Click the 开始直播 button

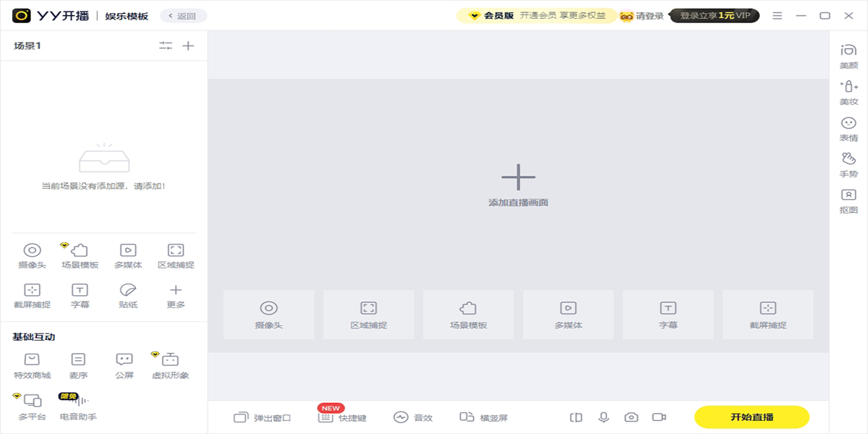point(752,417)
